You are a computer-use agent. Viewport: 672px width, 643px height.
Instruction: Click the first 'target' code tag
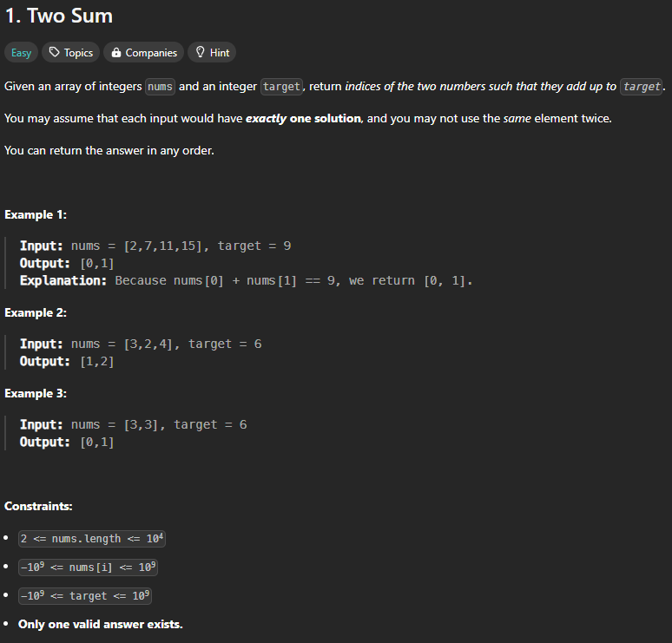point(281,87)
